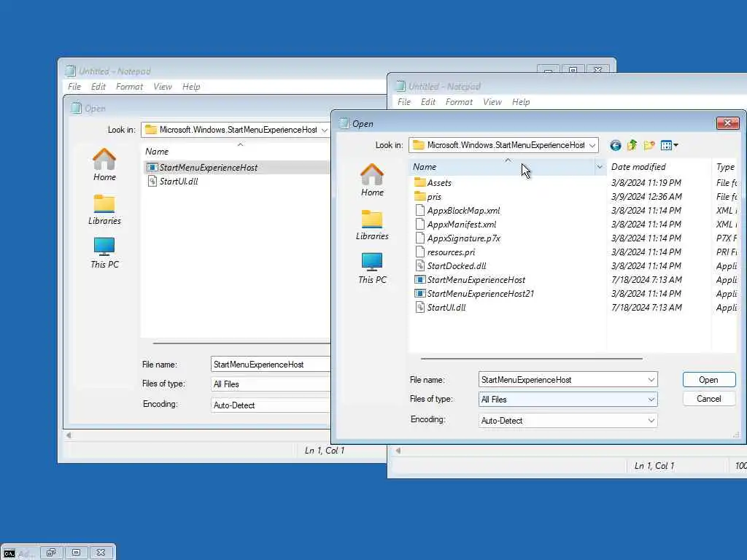Expand the Look in dropdown in the front dialog
The height and width of the screenshot is (560, 747).
pos(592,145)
